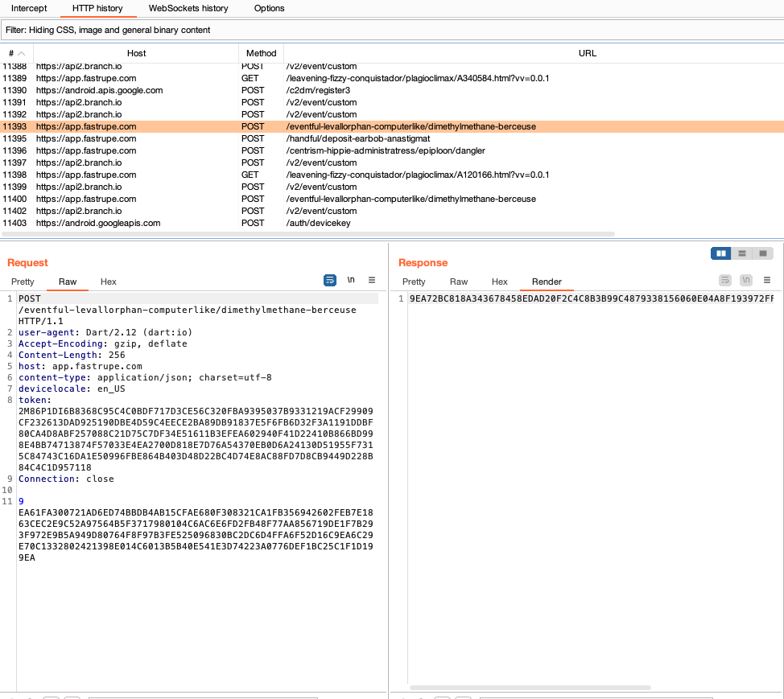
Task: Click the host header line
Action: click(80, 366)
